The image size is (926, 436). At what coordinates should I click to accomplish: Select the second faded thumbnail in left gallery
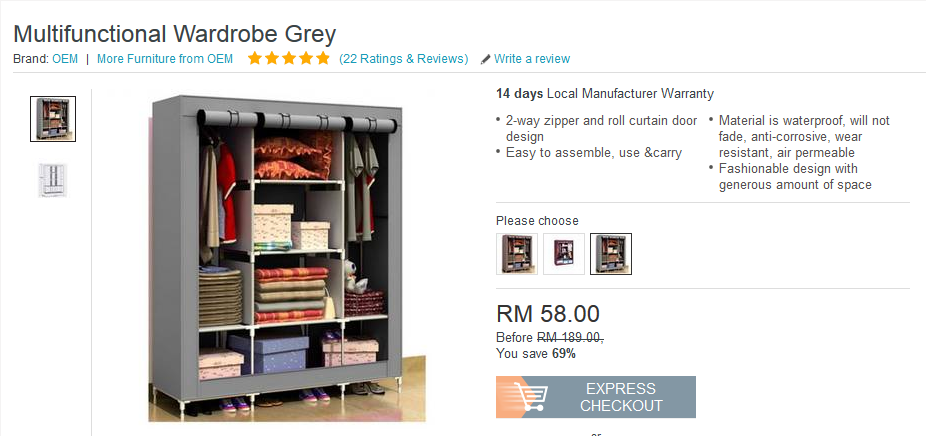tap(53, 180)
